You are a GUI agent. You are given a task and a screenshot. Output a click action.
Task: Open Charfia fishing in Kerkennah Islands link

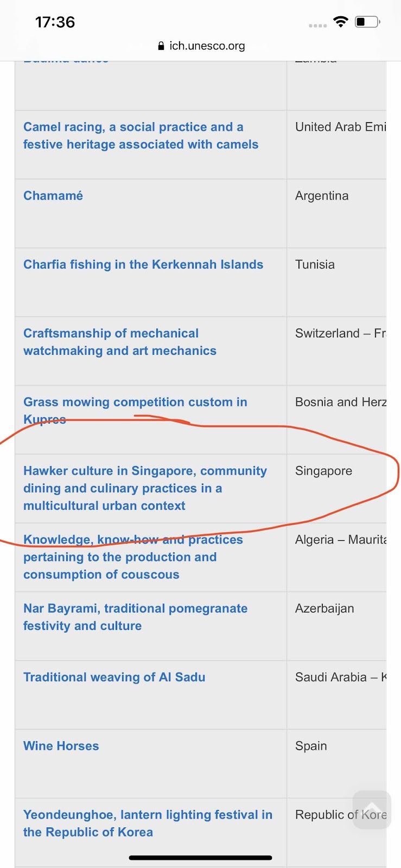coord(143,265)
